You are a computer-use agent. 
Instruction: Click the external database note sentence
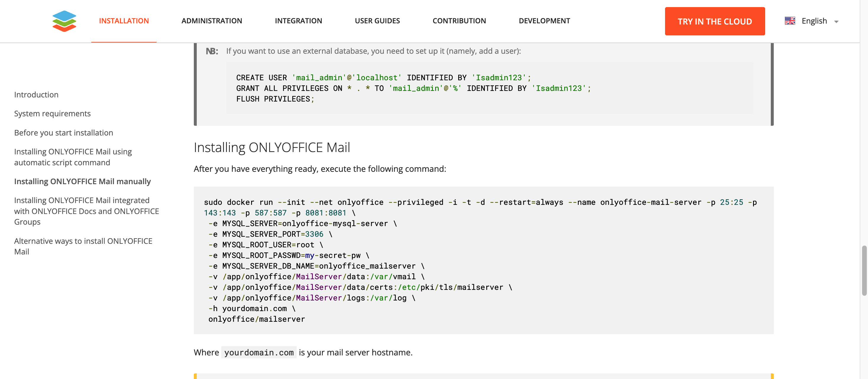(x=373, y=51)
